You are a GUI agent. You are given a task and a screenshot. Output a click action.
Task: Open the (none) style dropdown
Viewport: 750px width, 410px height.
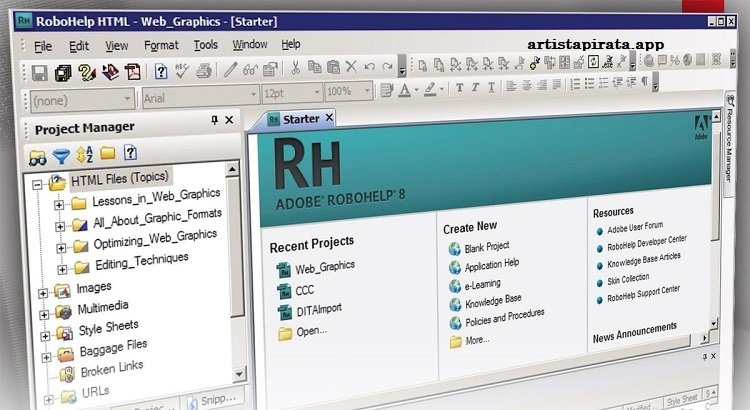(127, 99)
